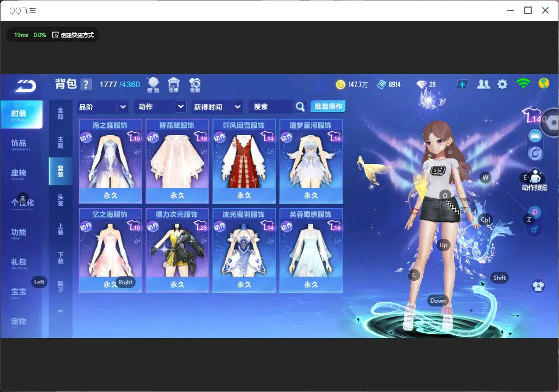Select the 全部 all subcategory
The width and height of the screenshot is (559, 392).
[60, 114]
